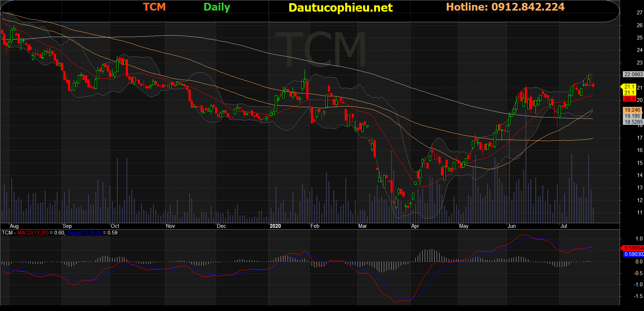
Task: Click the large TCM watermark on chart
Action: (320, 49)
